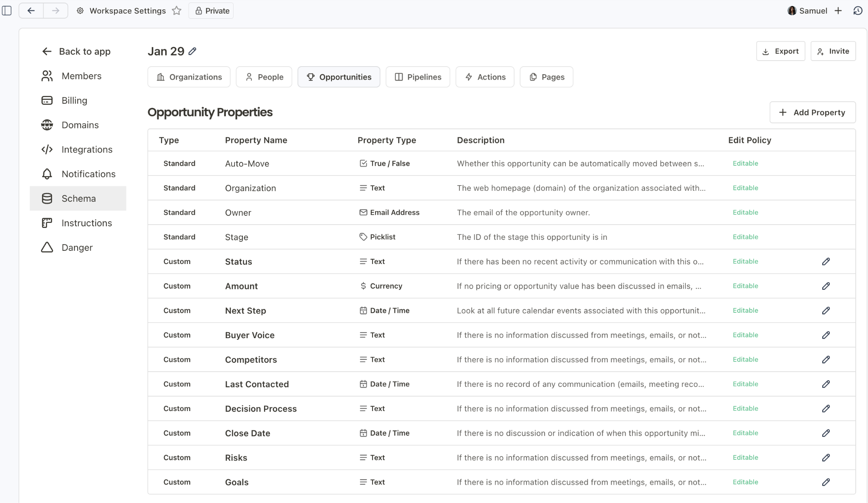Star the Workspace Settings page as favorite
Image resolution: width=868 pixels, height=503 pixels.
click(x=177, y=11)
